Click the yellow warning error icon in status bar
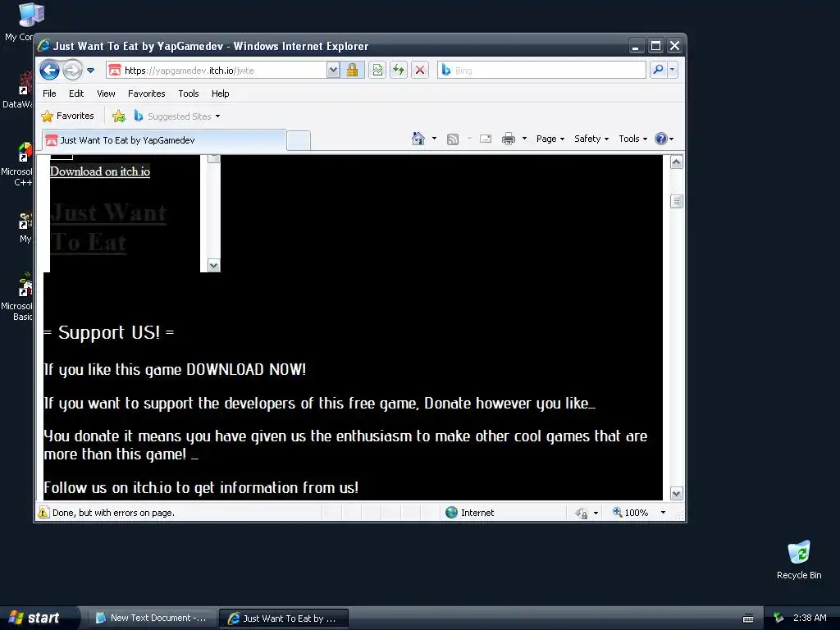 [x=43, y=513]
